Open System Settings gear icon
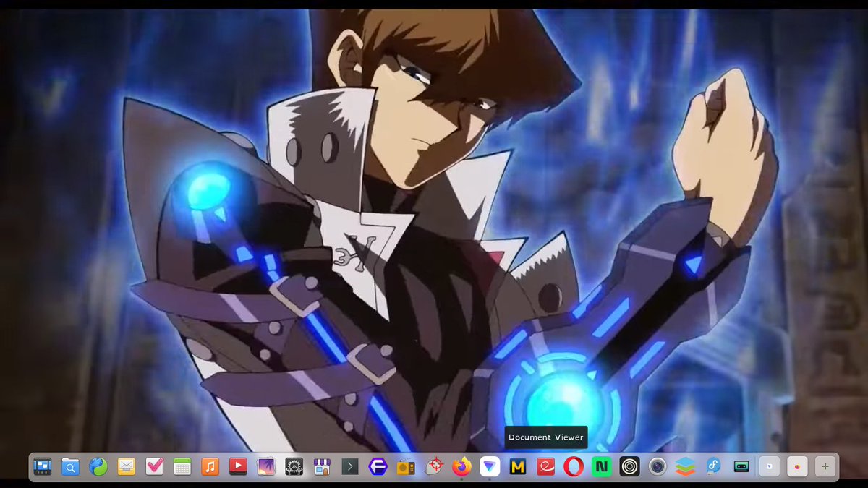868x488 pixels. pos(294,467)
